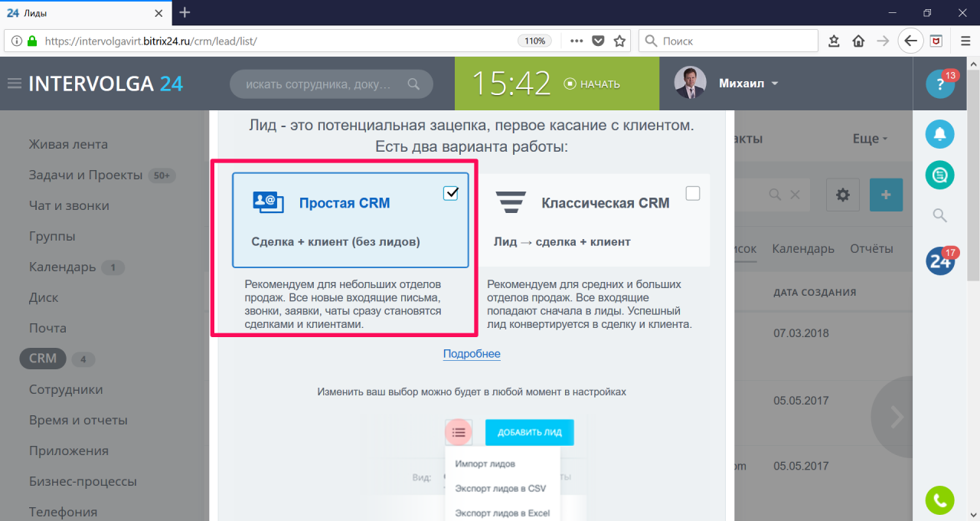Click the Simple CRM contact card icon
Viewport: 980px width, 521px height.
pyautogui.click(x=268, y=203)
